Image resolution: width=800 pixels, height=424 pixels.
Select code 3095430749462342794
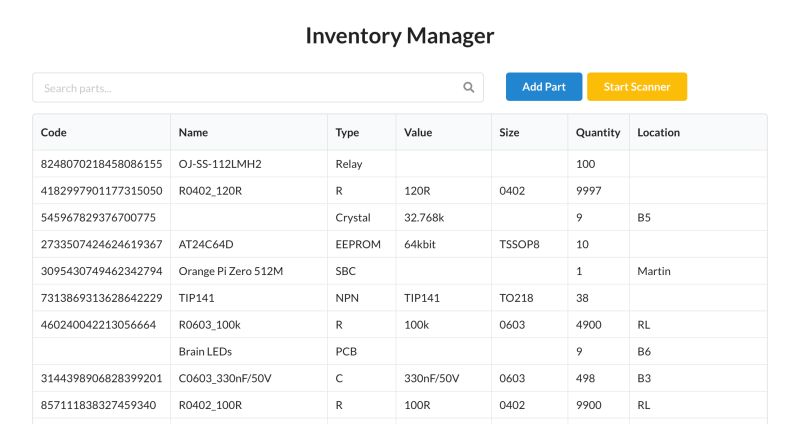[x=102, y=271]
